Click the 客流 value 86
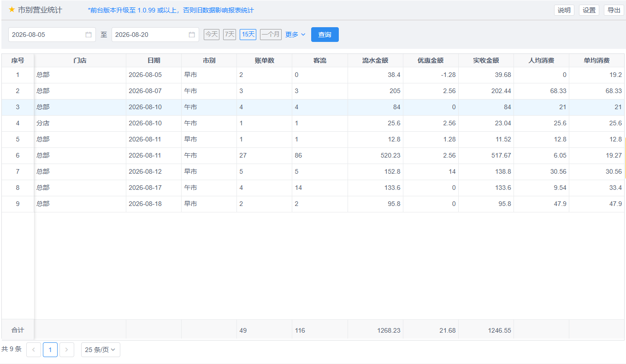Image resolution: width=626 pixels, height=364 pixels. click(x=298, y=155)
